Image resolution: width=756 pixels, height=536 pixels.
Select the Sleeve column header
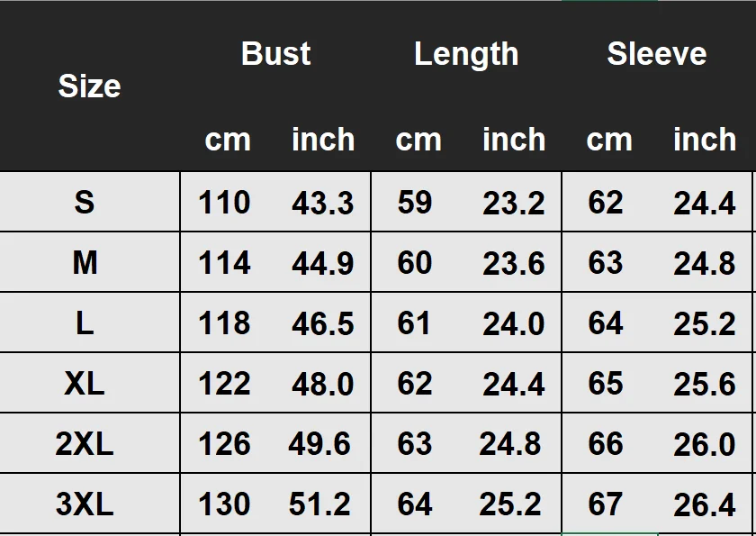pyautogui.click(x=657, y=53)
